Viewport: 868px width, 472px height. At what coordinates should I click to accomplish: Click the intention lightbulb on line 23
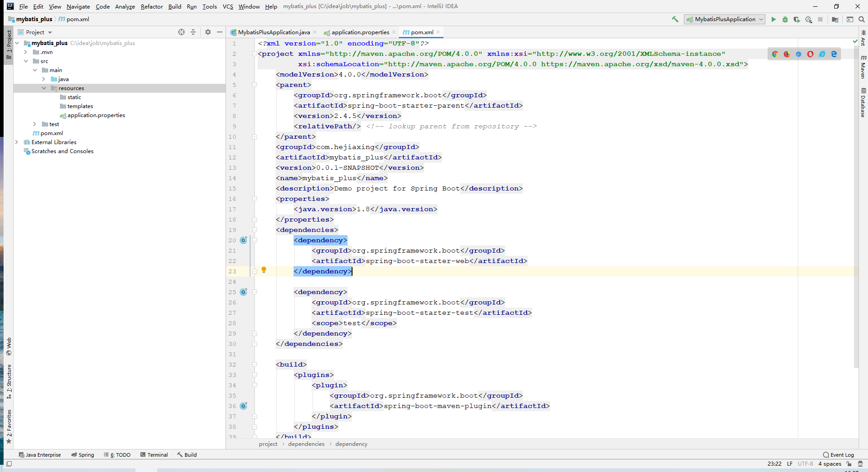pyautogui.click(x=264, y=270)
